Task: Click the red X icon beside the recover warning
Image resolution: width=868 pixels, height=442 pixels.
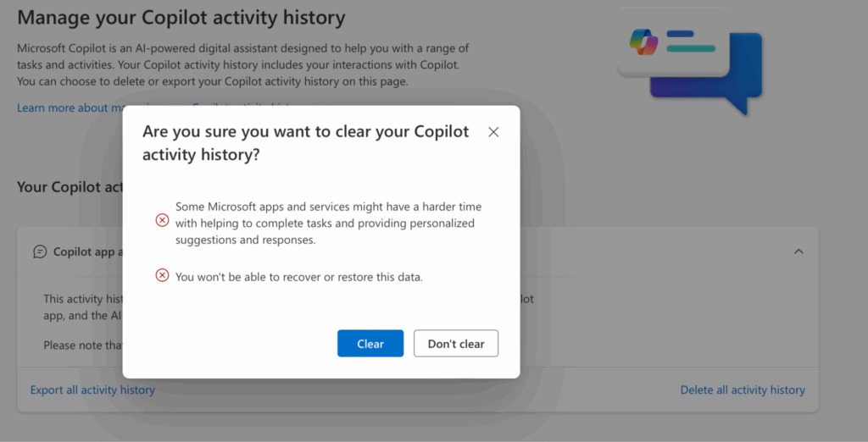Action: 162,275
